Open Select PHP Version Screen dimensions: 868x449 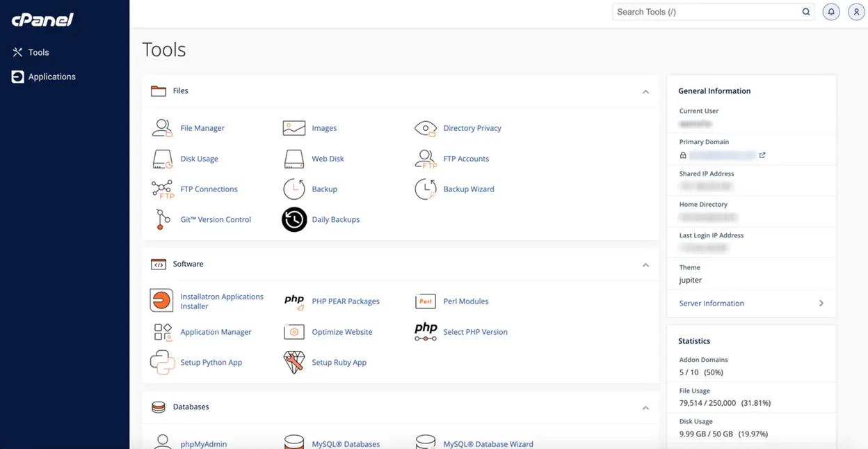pos(475,332)
